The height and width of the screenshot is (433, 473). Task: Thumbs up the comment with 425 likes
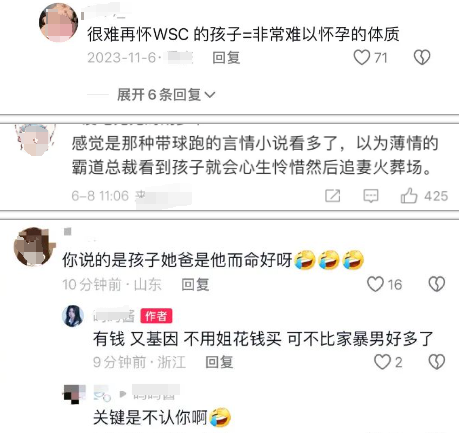pos(409,195)
